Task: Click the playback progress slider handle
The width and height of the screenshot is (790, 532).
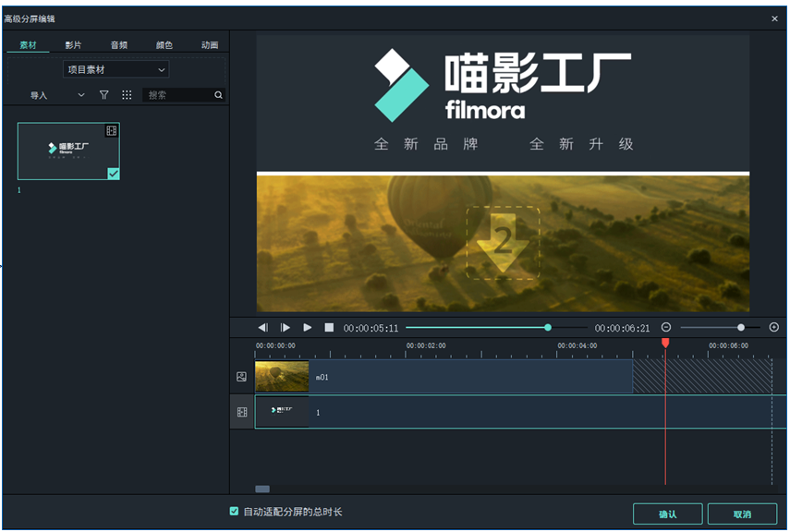Action: 548,328
